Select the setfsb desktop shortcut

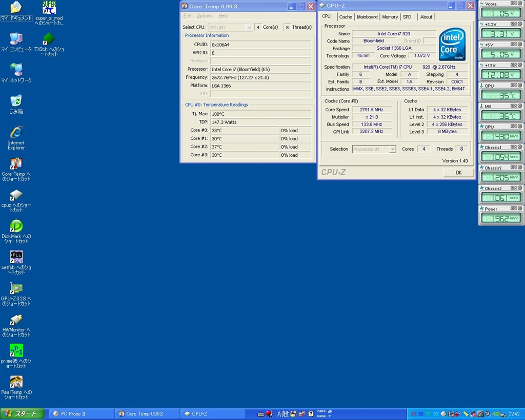(16, 257)
